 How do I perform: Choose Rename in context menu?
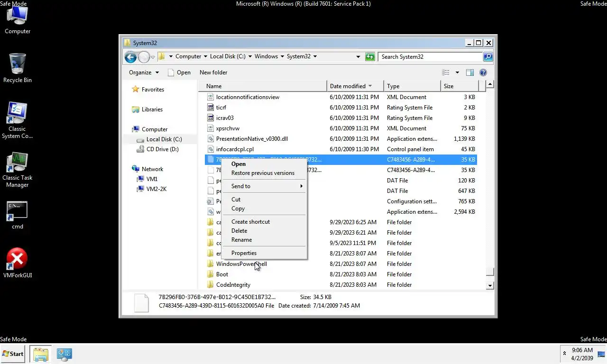point(264,240)
